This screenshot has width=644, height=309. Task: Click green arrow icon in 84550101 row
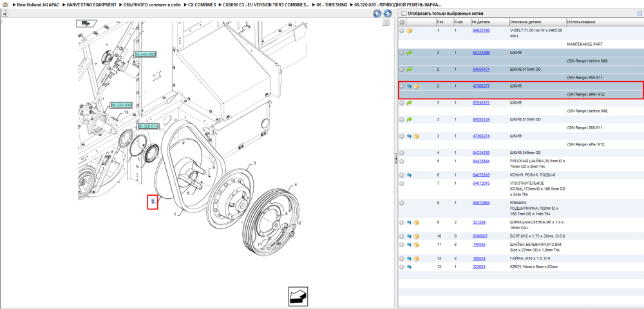point(410,70)
